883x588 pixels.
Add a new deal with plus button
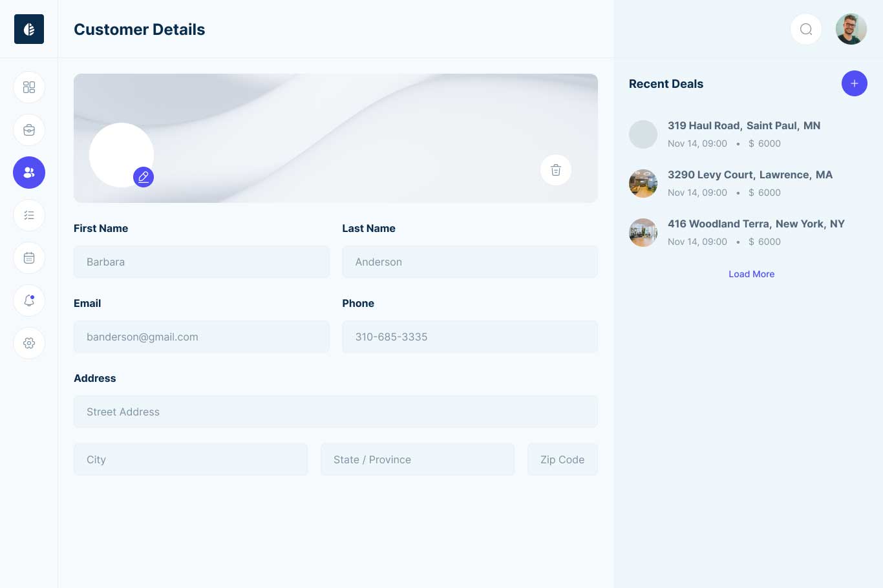pyautogui.click(x=855, y=83)
